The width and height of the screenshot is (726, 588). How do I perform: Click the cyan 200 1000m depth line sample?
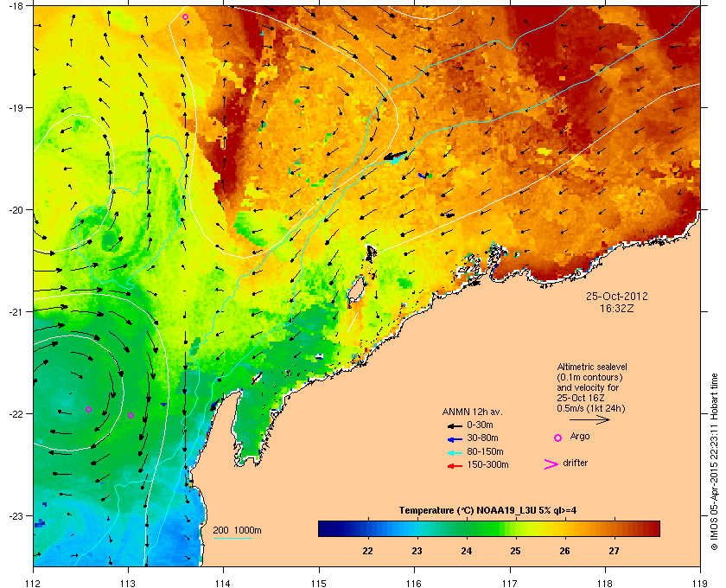point(232,539)
